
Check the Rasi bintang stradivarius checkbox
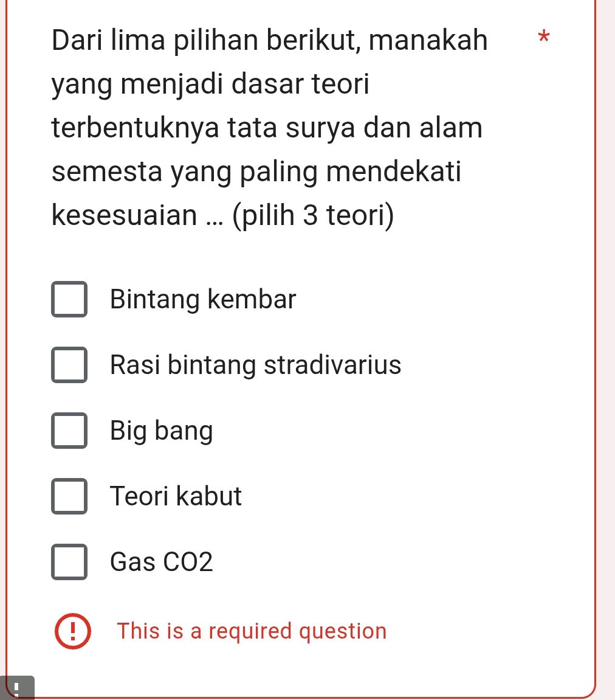pos(69,365)
